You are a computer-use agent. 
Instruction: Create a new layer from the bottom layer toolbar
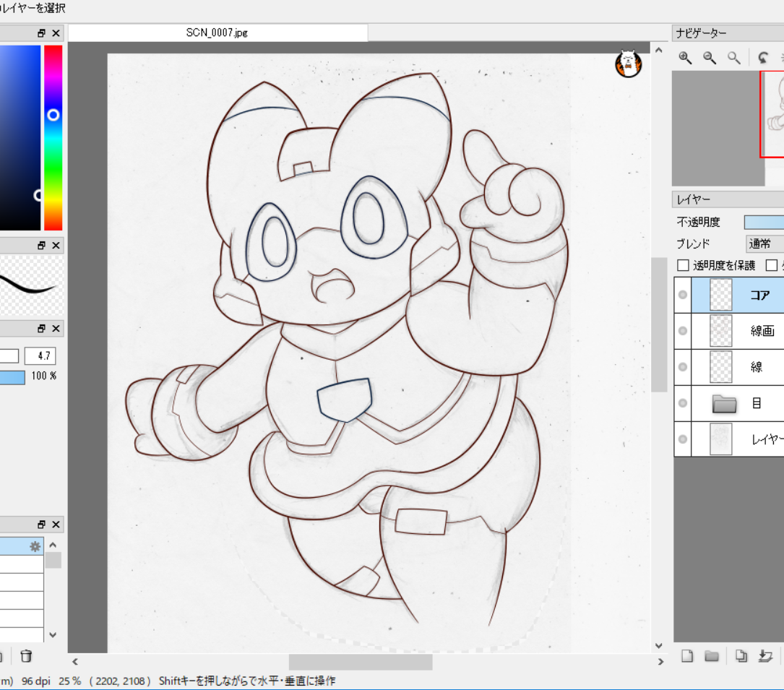[x=687, y=656]
